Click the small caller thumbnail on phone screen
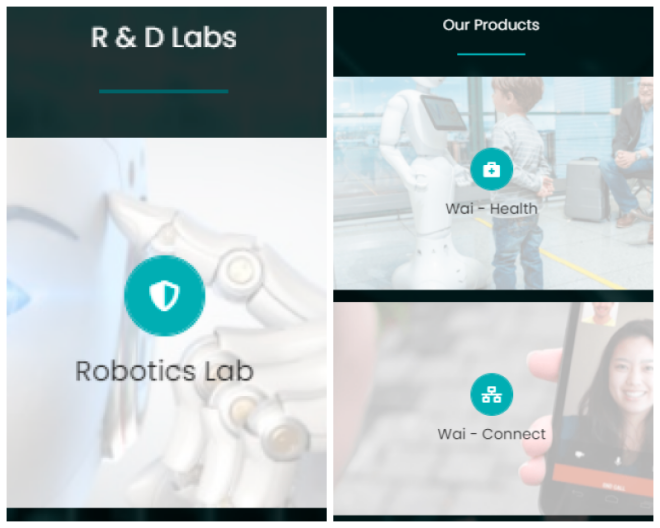This screenshot has width=660, height=528. [x=600, y=313]
